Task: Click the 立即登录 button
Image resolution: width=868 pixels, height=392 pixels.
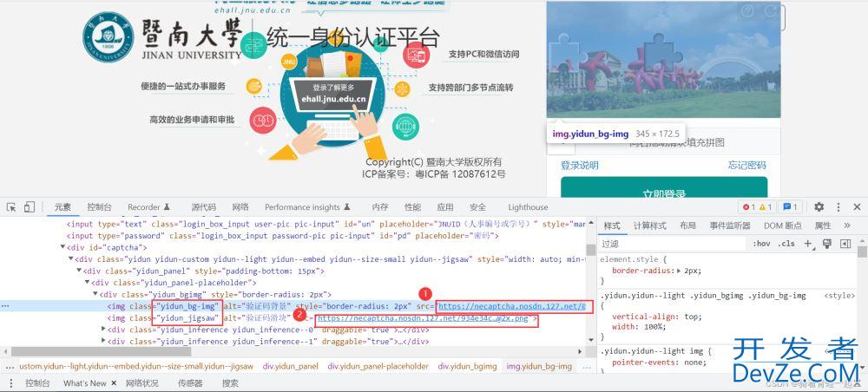Action: point(664,186)
